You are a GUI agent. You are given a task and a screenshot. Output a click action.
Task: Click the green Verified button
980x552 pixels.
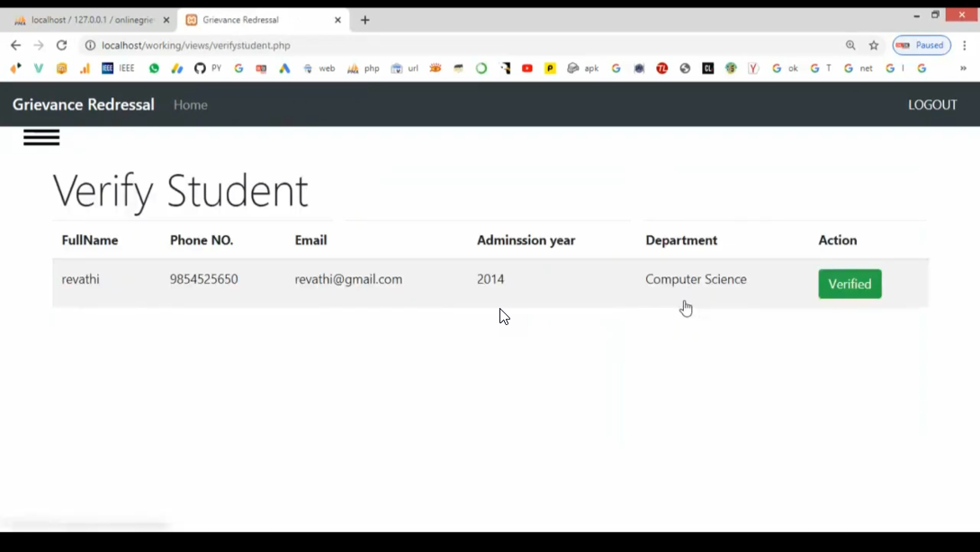850,284
